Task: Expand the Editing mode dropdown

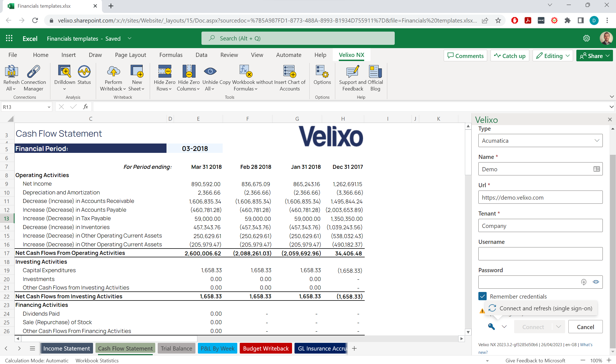Action: [x=567, y=56]
